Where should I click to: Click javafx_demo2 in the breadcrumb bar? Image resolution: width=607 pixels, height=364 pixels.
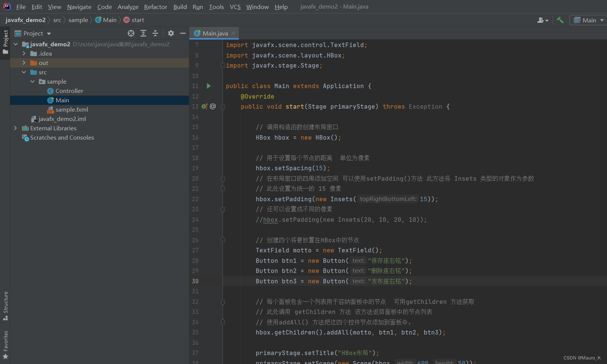[25, 20]
